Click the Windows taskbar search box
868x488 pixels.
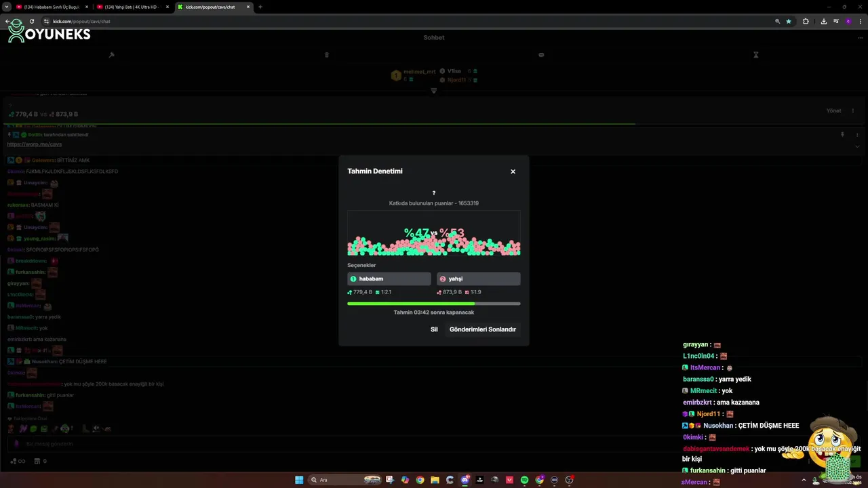pyautogui.click(x=344, y=480)
